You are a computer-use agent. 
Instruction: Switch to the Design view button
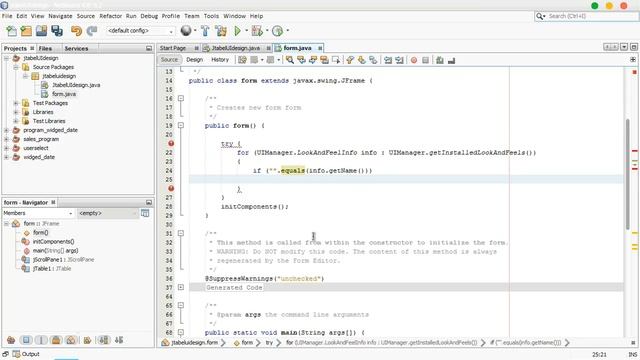[195, 60]
